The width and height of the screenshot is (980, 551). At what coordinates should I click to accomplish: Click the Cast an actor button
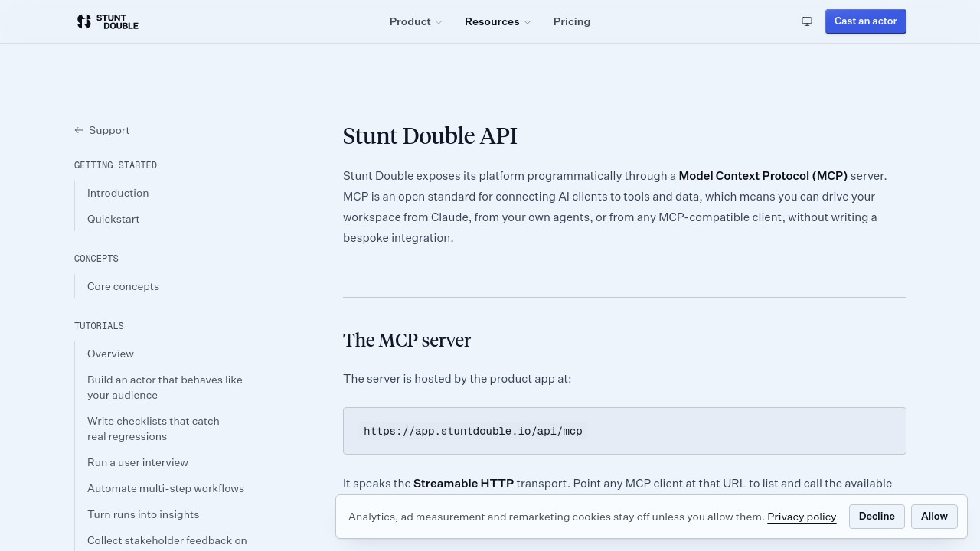(866, 21)
